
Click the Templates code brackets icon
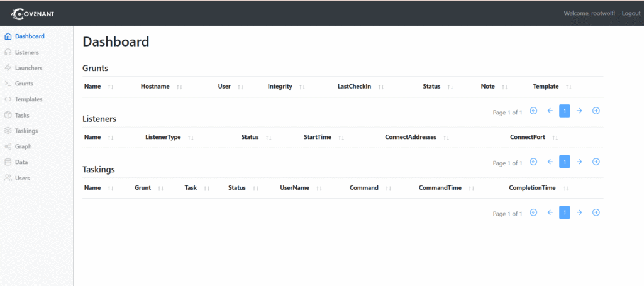click(8, 99)
